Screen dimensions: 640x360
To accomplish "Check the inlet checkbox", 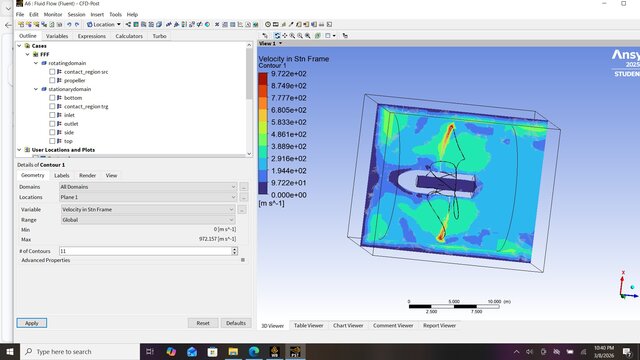I will (52, 115).
